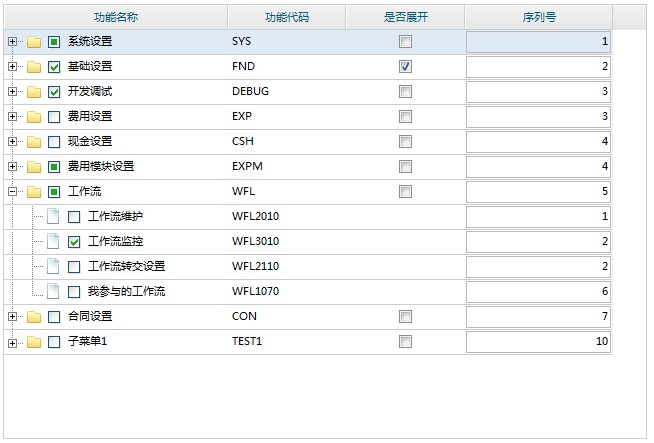The width and height of the screenshot is (654, 443).
Task: Click the folder icon beside 系统设置
Action: [34, 42]
